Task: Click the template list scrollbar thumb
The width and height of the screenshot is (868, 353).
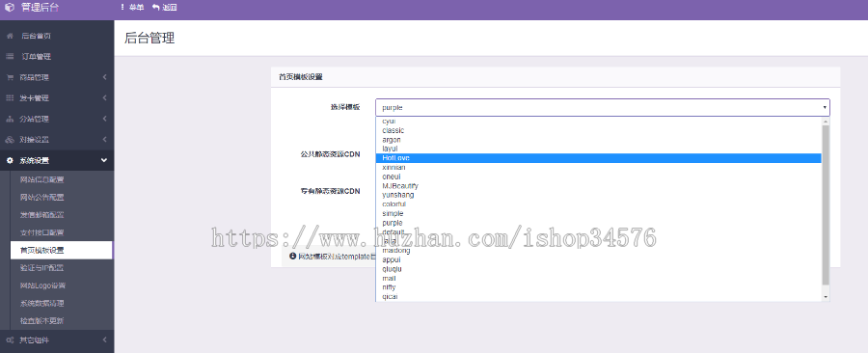Action: (x=826, y=204)
